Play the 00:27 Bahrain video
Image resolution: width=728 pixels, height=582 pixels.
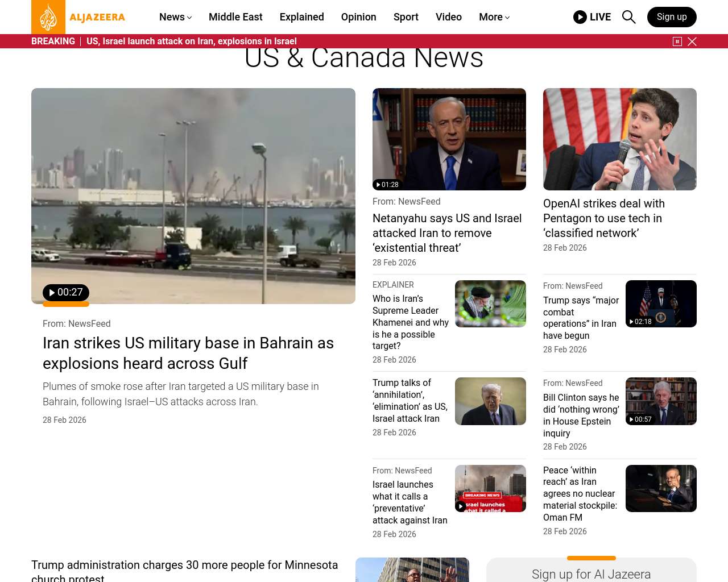(x=66, y=293)
